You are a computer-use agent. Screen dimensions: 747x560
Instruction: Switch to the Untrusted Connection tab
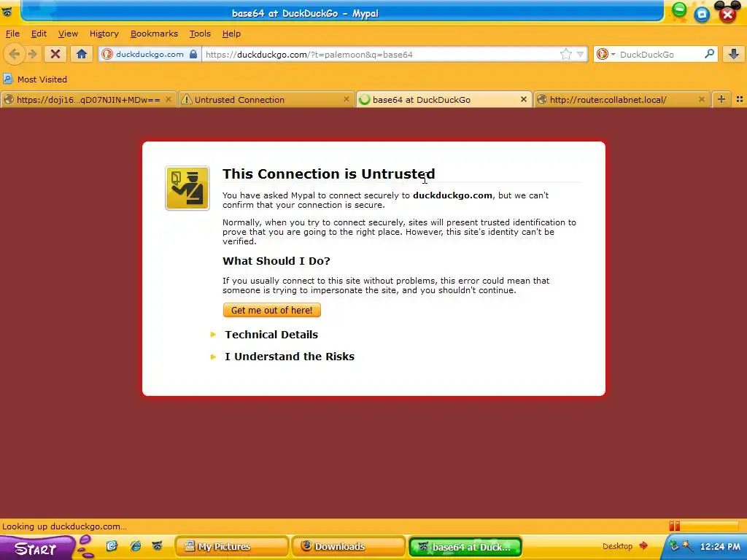[x=266, y=99]
